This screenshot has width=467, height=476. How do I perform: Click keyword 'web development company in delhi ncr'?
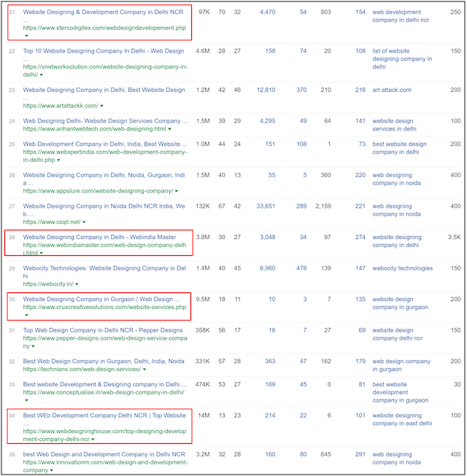401,16
